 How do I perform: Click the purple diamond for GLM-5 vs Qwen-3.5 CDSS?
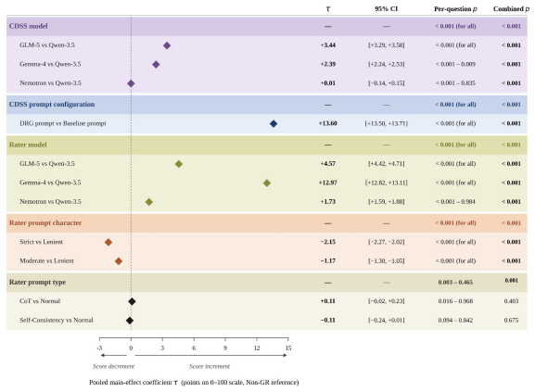167,45
